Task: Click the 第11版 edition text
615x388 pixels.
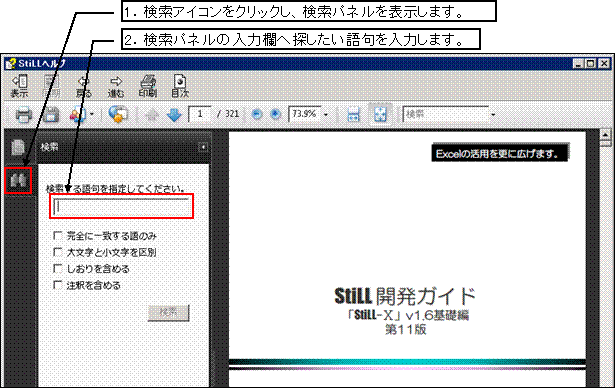Action: coord(406,329)
